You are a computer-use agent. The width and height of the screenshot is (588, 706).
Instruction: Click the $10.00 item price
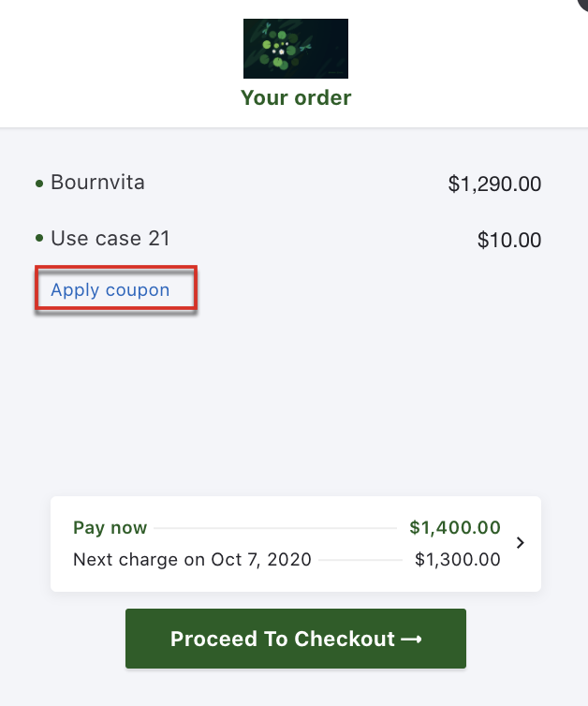509,241
